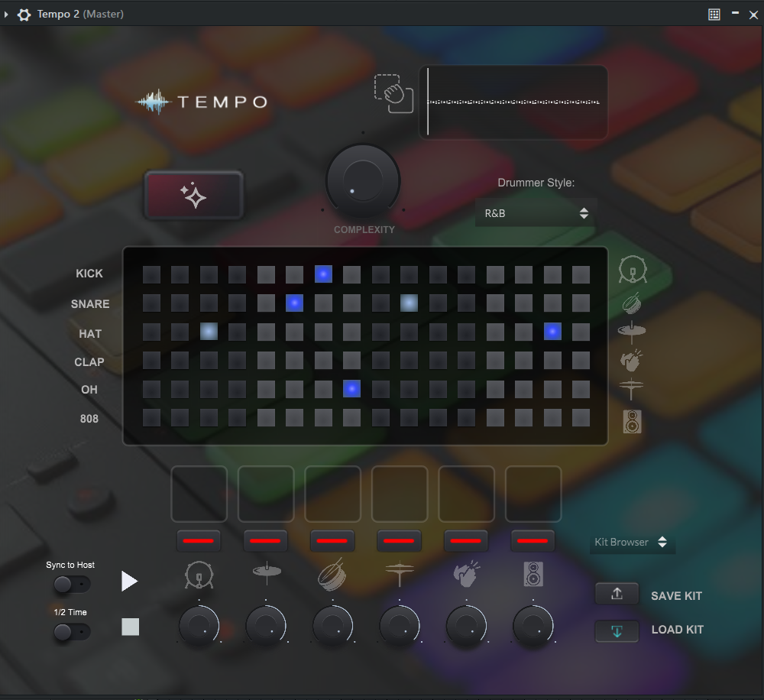This screenshot has height=700, width=764.
Task: Click the SNARE row label
Action: (90, 304)
